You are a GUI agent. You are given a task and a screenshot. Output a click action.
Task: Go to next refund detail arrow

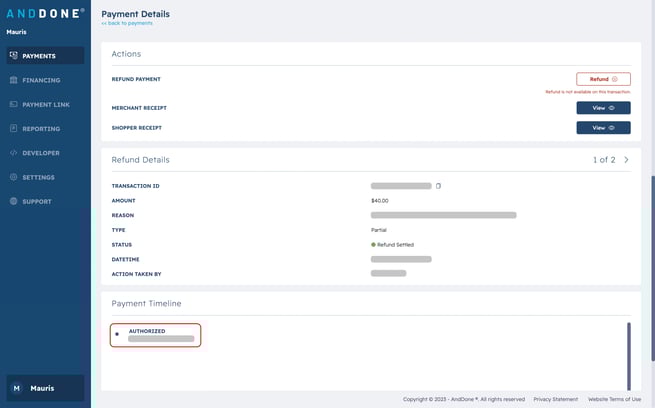pos(626,160)
